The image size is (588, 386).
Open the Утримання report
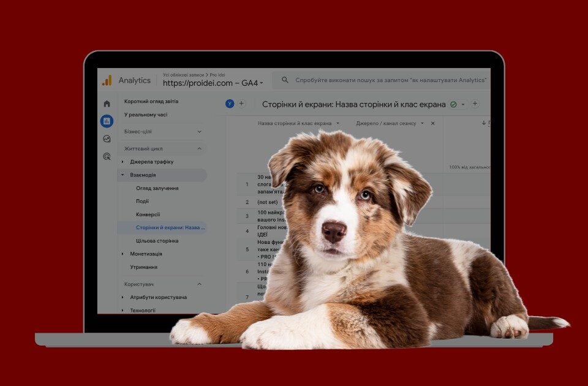pyautogui.click(x=143, y=268)
